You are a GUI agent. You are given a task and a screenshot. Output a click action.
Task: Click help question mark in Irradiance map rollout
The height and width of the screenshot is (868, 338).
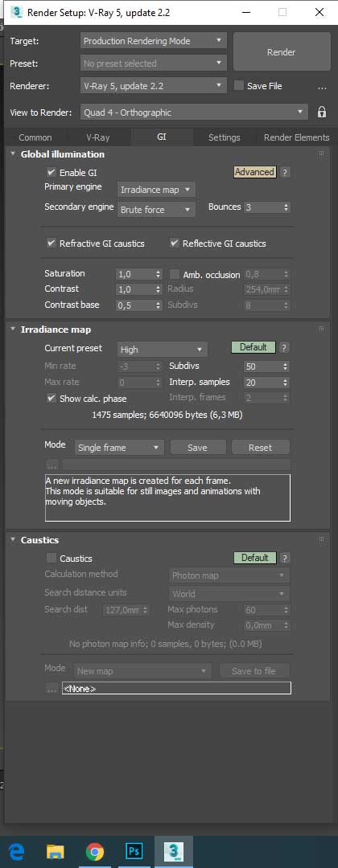point(284,348)
